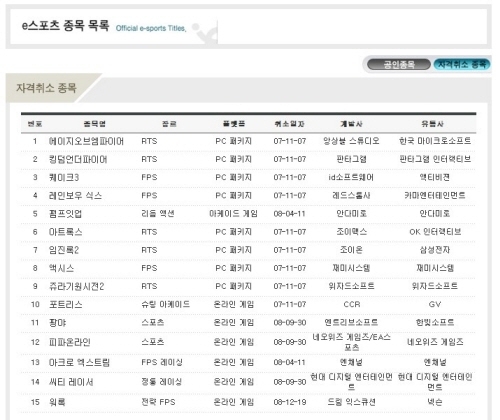500x420 pixels.
Task: Click the 한빛소프트 distributor cell
Action: pyautogui.click(x=435, y=322)
